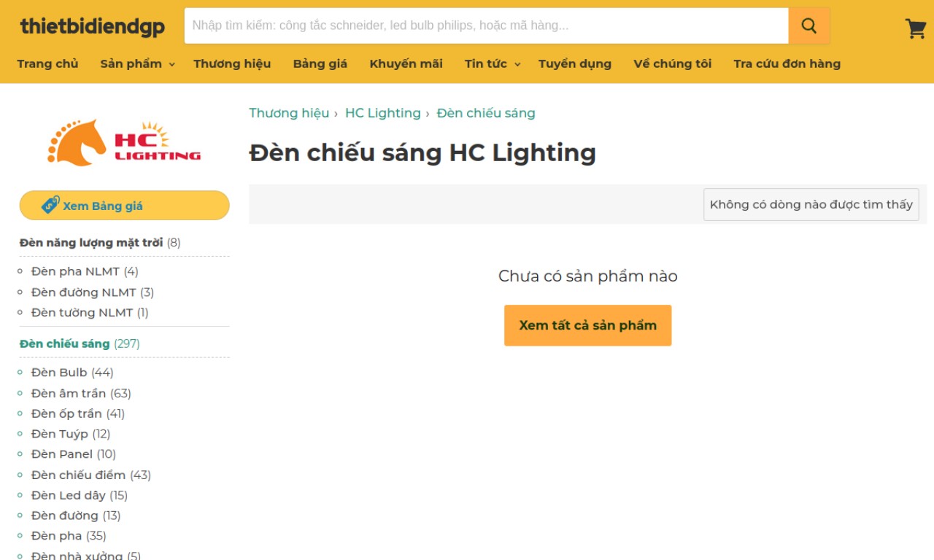Open Đèn chiếu sáng (297) sidebar category

80,343
